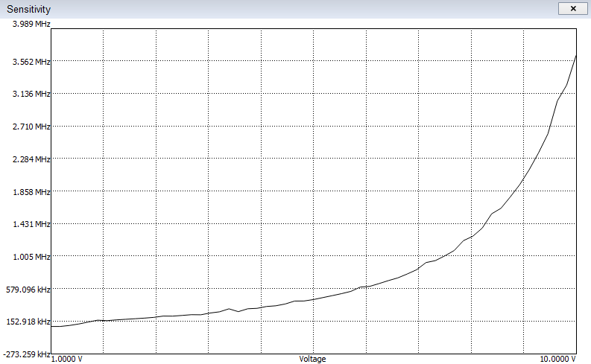Select the 3.989 MHz axis label
This screenshot has height=364, width=591.
[31, 24]
